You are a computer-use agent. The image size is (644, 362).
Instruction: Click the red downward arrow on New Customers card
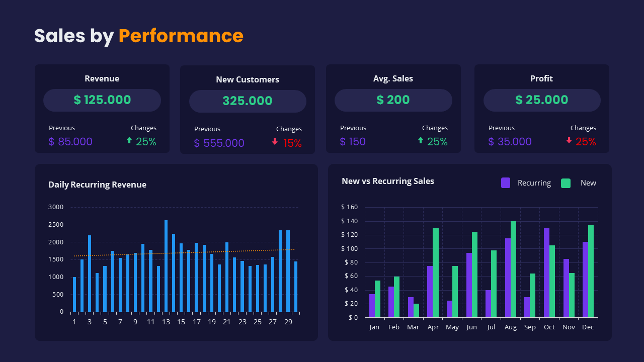(x=274, y=142)
